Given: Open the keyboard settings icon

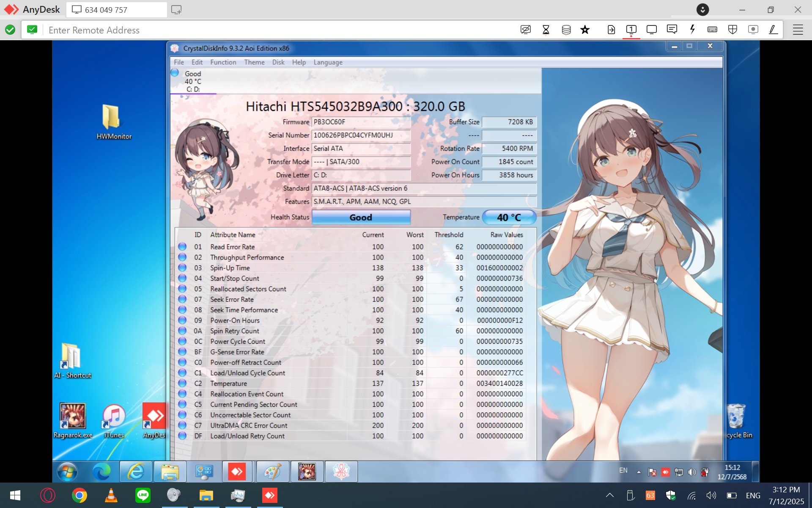Looking at the screenshot, I should (x=712, y=30).
